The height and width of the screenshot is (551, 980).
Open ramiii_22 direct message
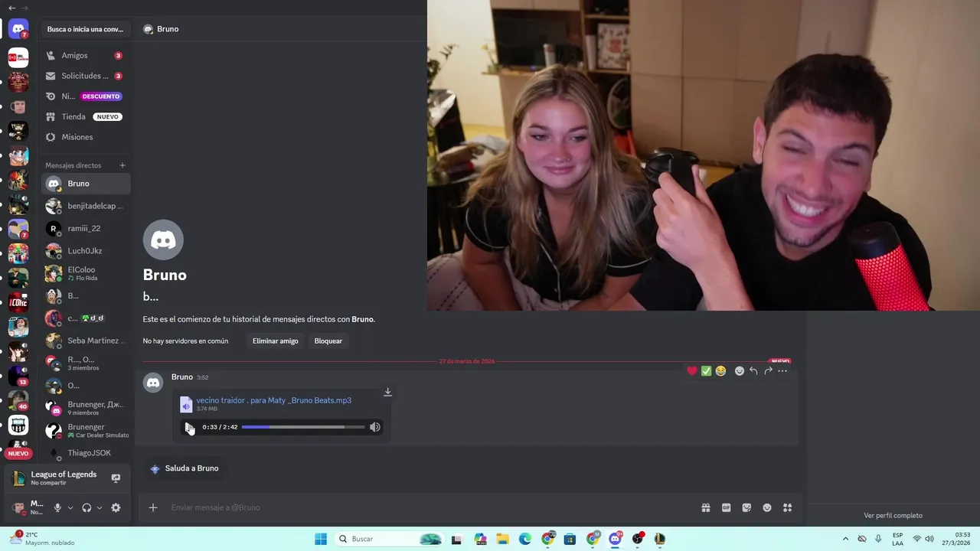[x=85, y=228]
